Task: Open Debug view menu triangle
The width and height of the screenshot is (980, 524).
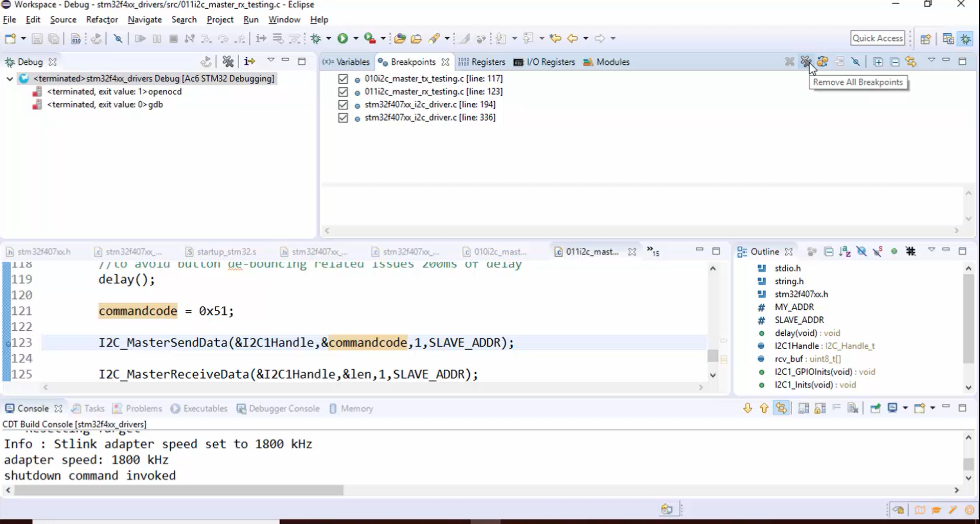Action: [x=270, y=61]
